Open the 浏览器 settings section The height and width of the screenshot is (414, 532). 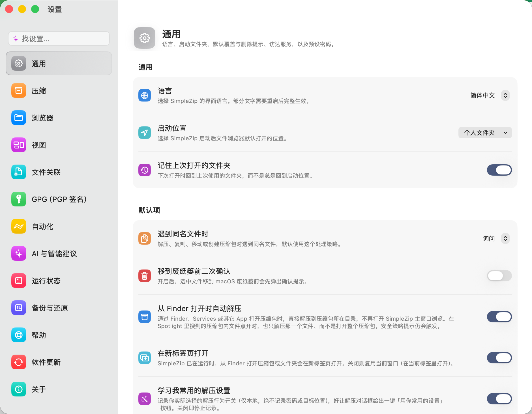pyautogui.click(x=59, y=118)
